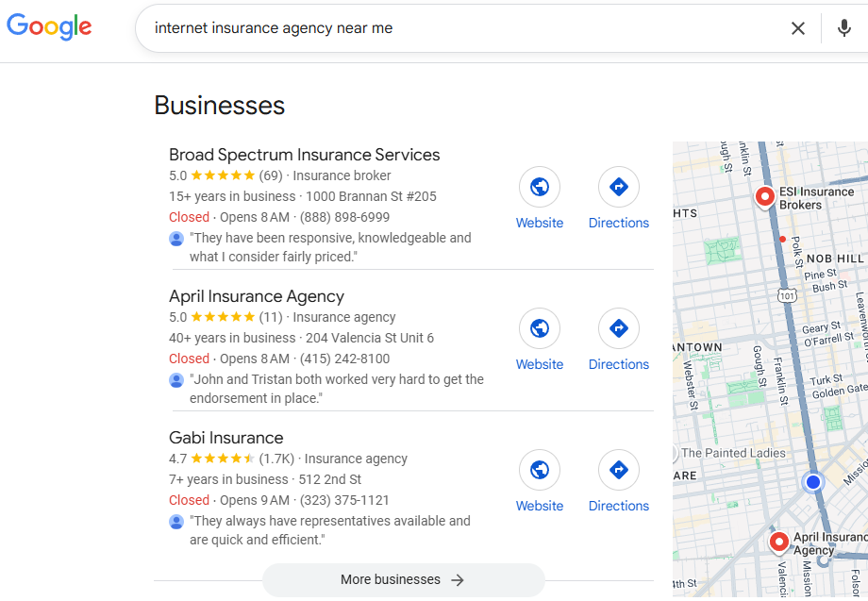Open Broad Spectrum Insurance Services listing
This screenshot has height=601, width=868.
click(304, 155)
